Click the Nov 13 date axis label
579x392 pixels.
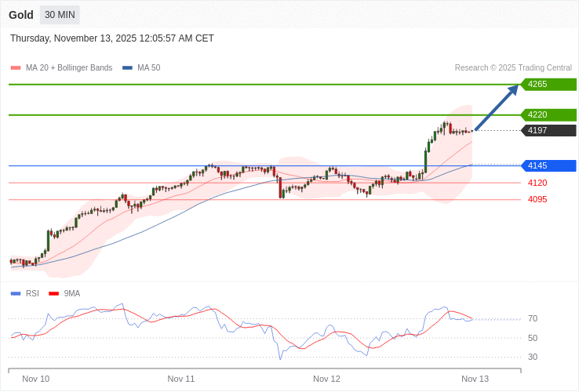click(475, 379)
